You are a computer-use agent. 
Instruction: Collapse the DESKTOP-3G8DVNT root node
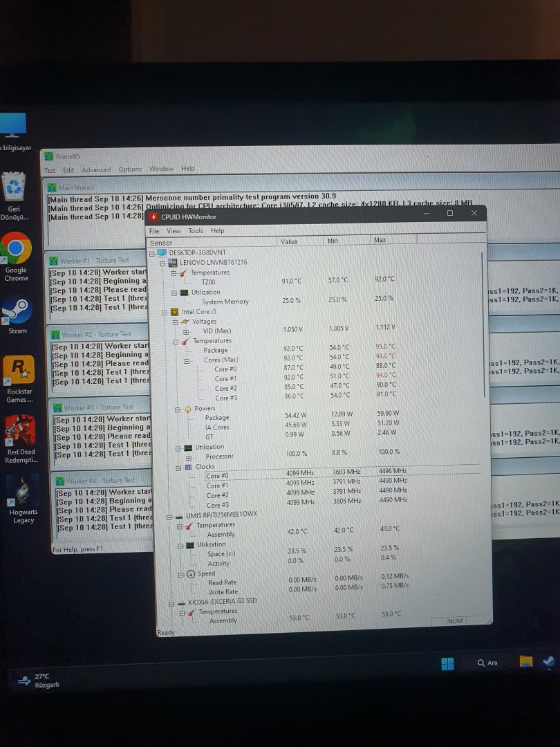pyautogui.click(x=152, y=253)
